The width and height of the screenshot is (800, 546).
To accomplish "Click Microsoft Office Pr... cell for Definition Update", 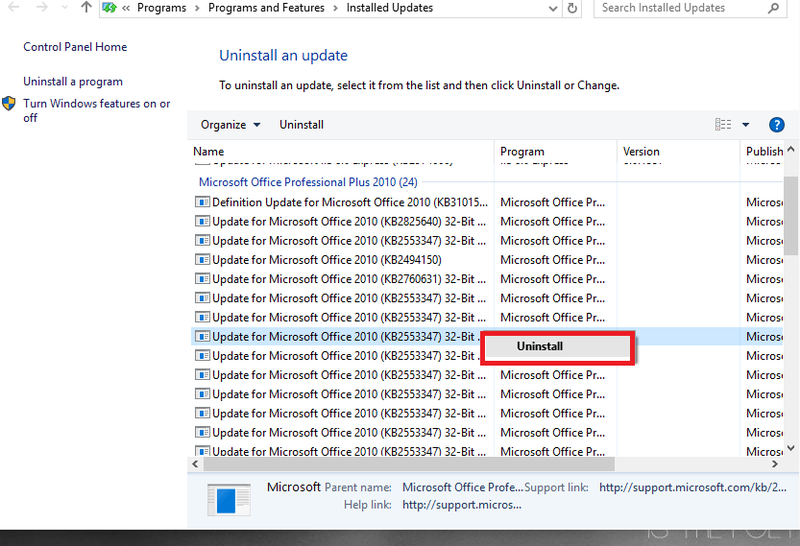I will click(553, 202).
